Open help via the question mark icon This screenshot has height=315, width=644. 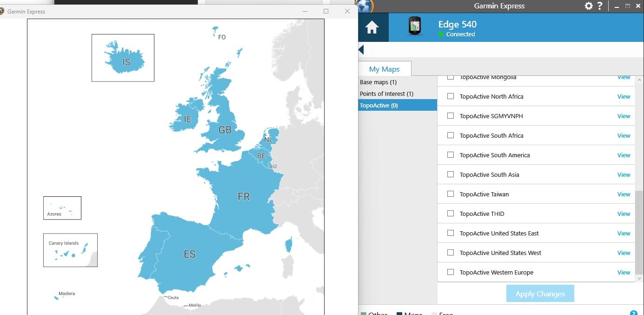(x=600, y=6)
